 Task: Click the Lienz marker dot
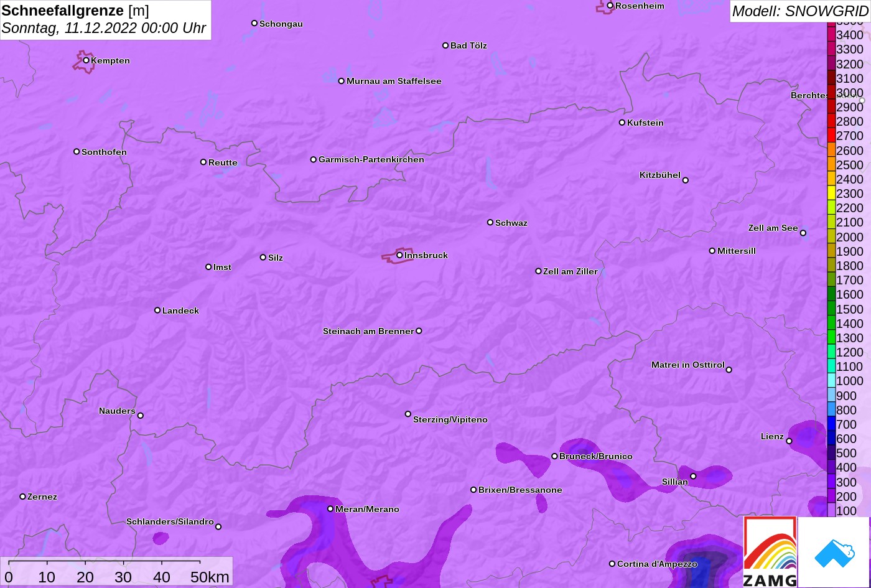pos(789,441)
